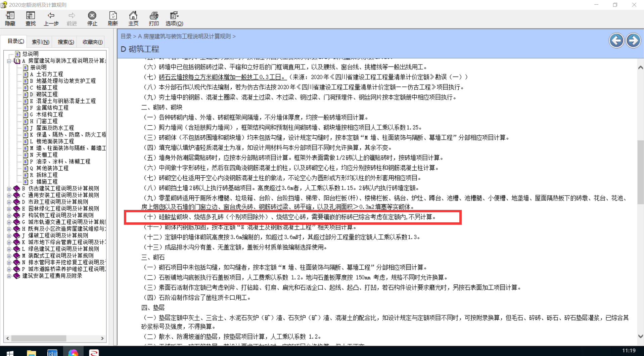The image size is (644, 356).
Task: Select tree item A 土石方工程
Action: (x=46, y=74)
